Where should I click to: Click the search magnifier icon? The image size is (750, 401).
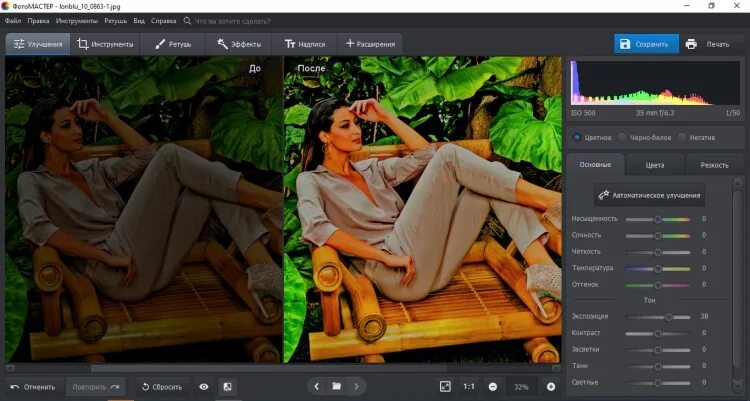click(187, 21)
